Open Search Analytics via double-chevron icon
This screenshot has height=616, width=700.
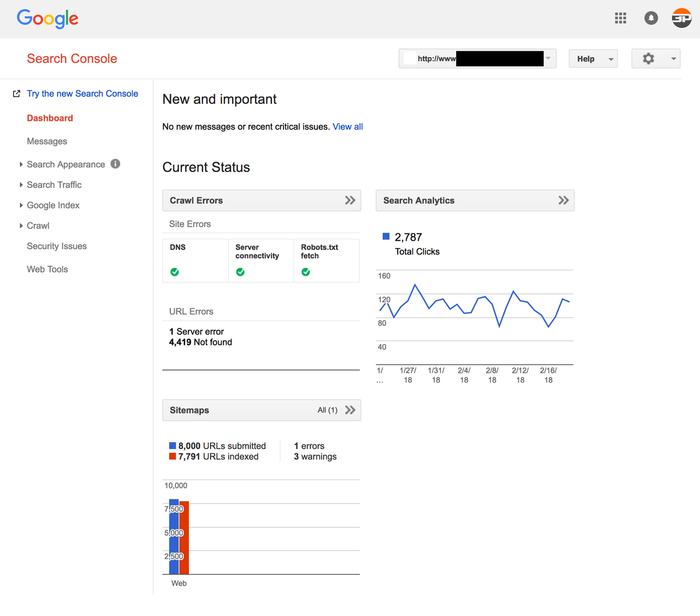(x=563, y=200)
